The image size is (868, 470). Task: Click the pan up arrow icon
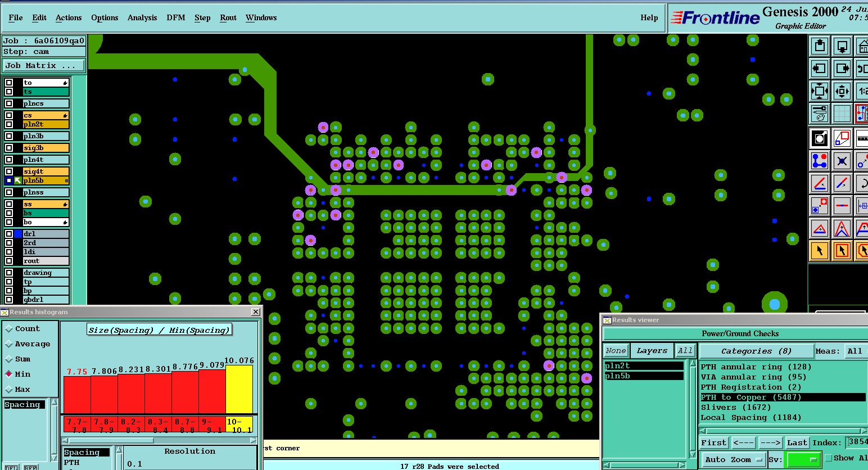819,46
